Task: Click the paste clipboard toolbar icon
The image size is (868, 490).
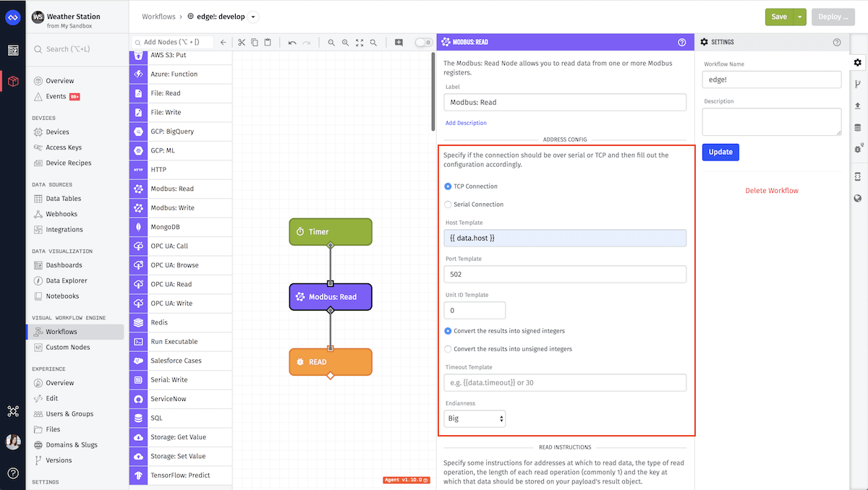Action: click(x=267, y=43)
